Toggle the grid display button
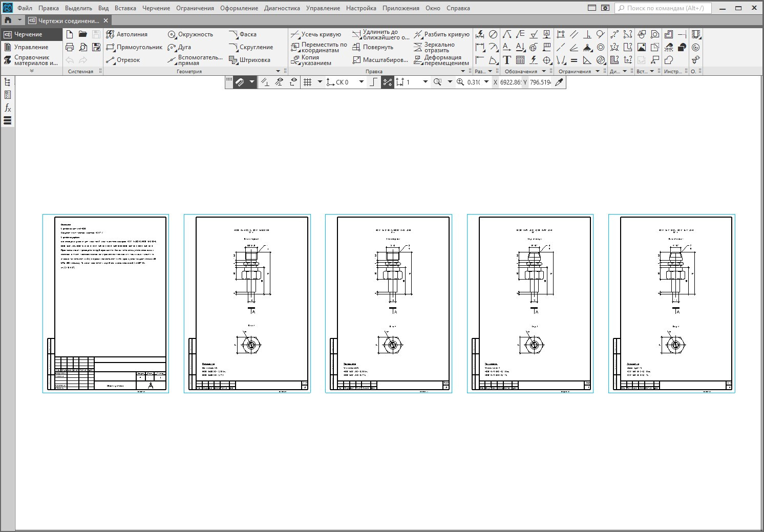This screenshot has height=532, width=764. (x=307, y=82)
